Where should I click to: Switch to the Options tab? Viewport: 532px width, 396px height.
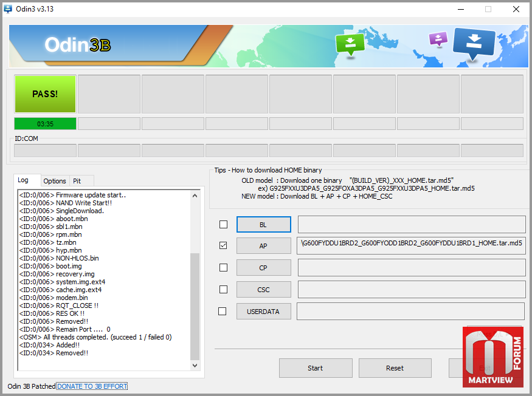[x=55, y=181]
